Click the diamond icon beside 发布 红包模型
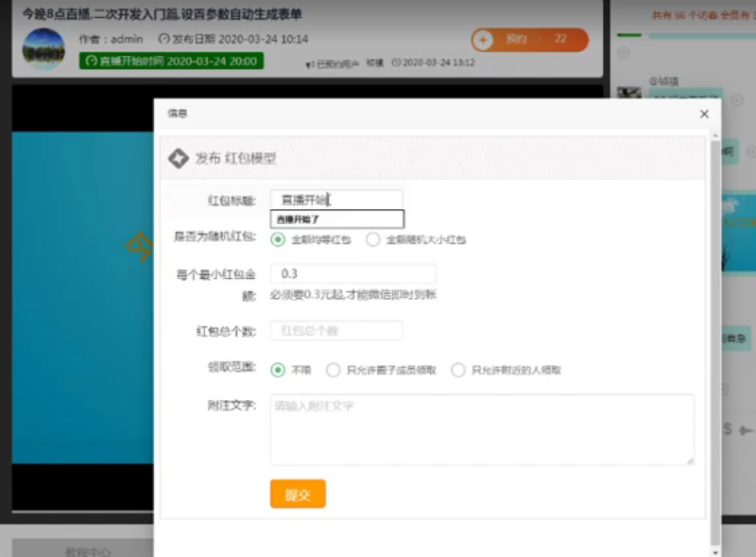This screenshot has width=756, height=557. click(x=178, y=159)
